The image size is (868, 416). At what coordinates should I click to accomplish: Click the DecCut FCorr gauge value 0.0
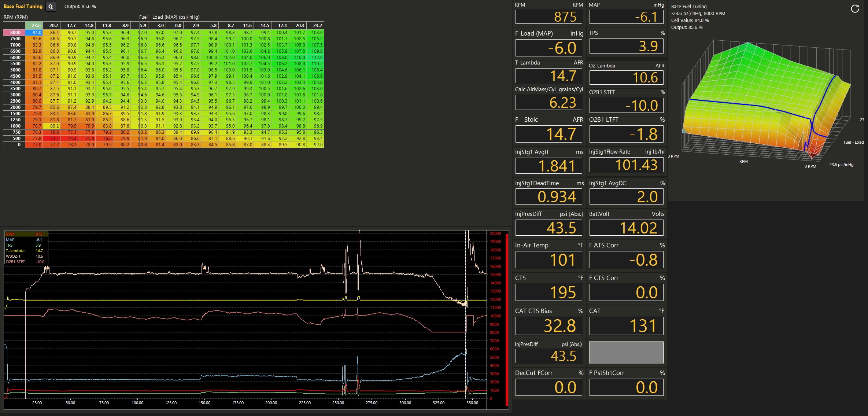(x=548, y=387)
